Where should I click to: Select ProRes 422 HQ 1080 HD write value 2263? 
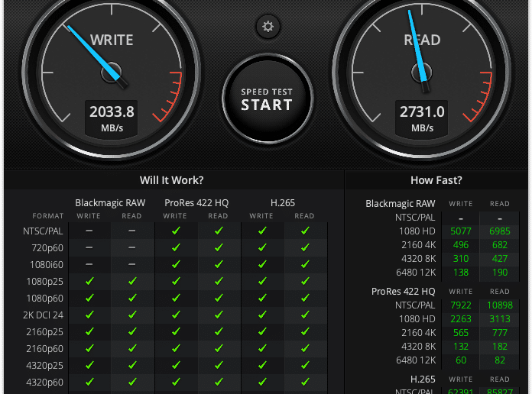click(x=461, y=319)
